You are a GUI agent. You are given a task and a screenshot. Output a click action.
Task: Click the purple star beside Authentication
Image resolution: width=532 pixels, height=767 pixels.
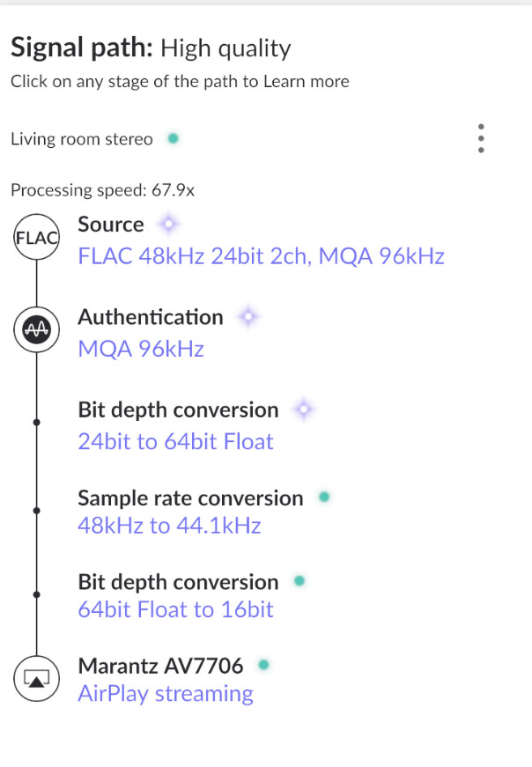(x=248, y=317)
